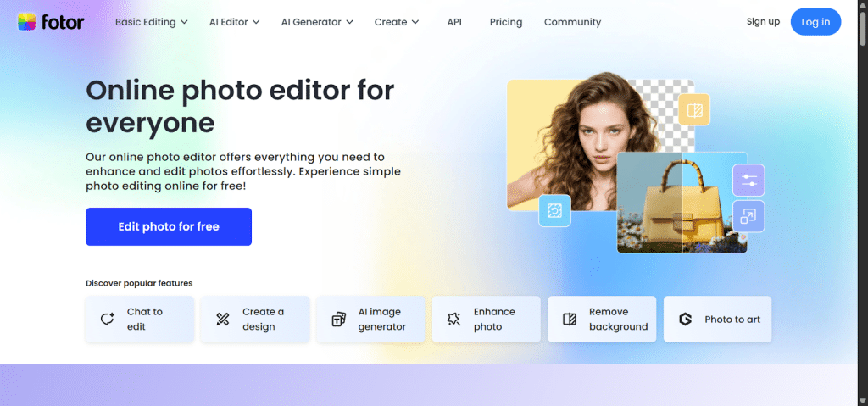Viewport: 868px width, 406px height.
Task: Open the Chat to edit feature
Action: pyautogui.click(x=140, y=319)
